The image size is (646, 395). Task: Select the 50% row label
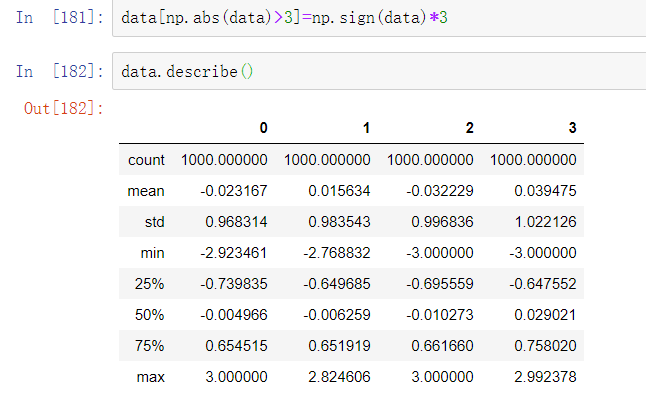[x=149, y=315]
